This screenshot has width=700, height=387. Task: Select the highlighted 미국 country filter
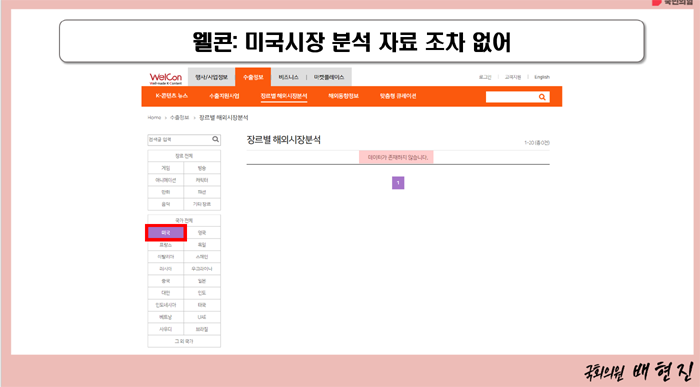coord(166,233)
